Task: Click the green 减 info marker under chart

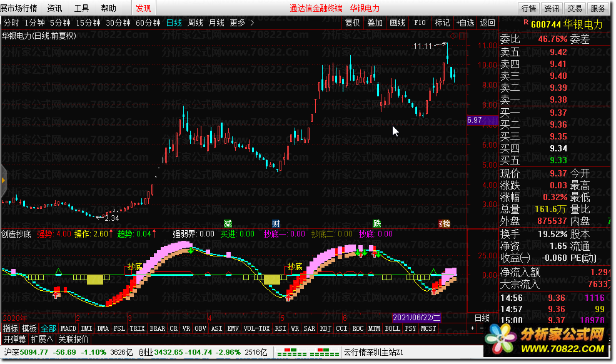Action: click(228, 224)
